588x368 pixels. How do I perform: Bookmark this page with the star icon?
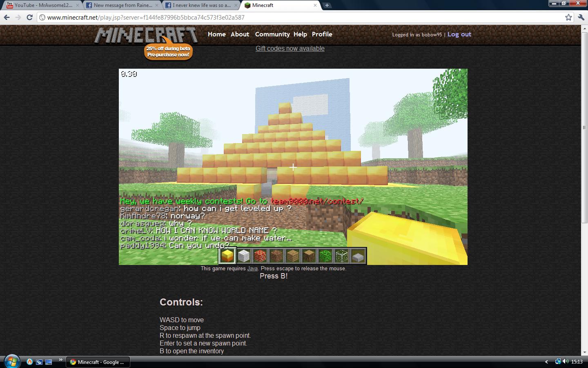pyautogui.click(x=568, y=17)
